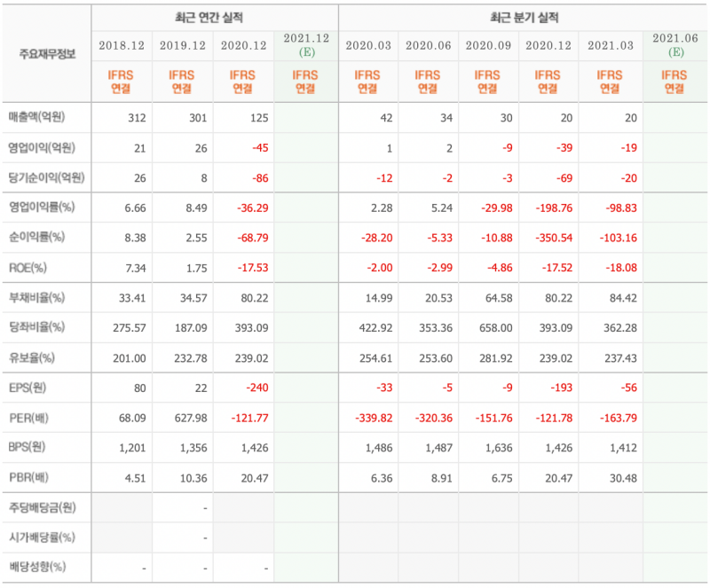Select the 순이익률(%) row label

pyautogui.click(x=37, y=237)
